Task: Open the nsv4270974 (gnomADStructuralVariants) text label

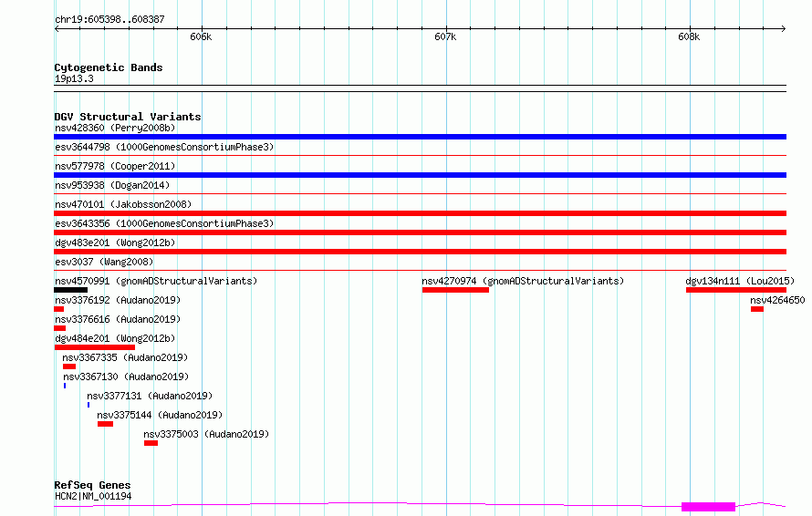Action: [523, 281]
